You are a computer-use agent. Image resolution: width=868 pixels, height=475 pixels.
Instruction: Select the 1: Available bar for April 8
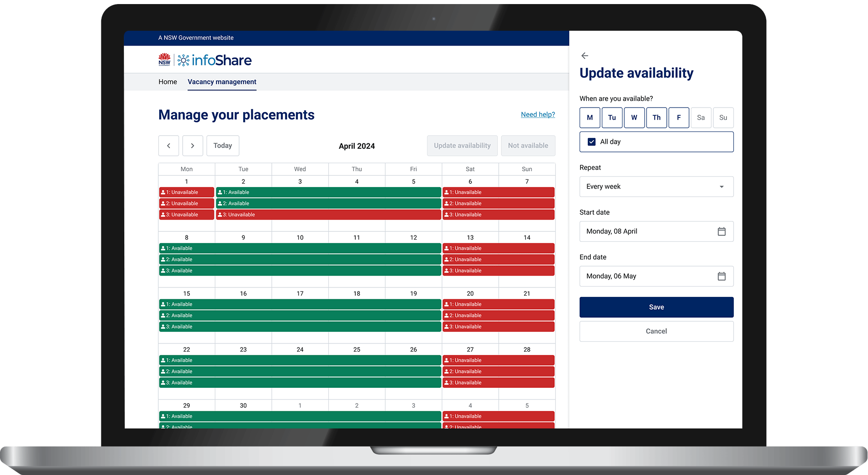300,248
